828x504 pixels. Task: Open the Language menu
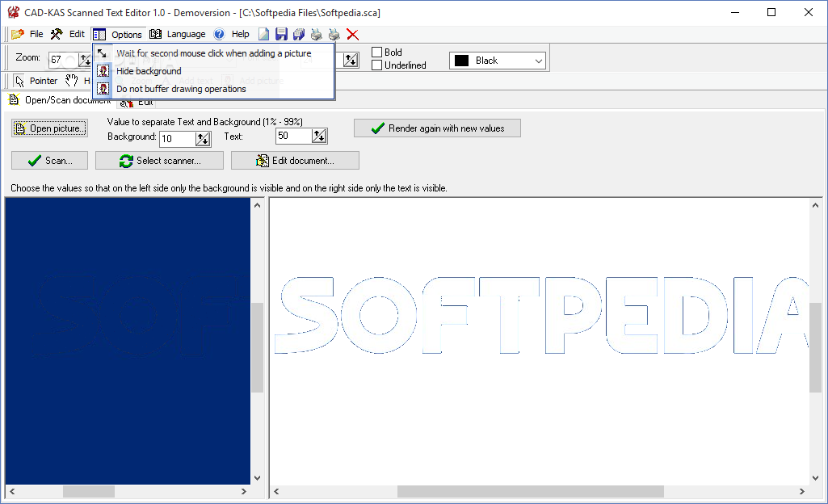(x=178, y=34)
